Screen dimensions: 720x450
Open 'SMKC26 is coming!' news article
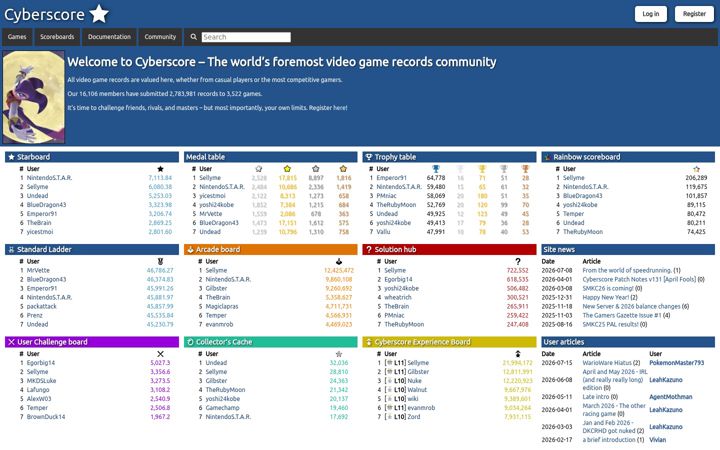608,288
